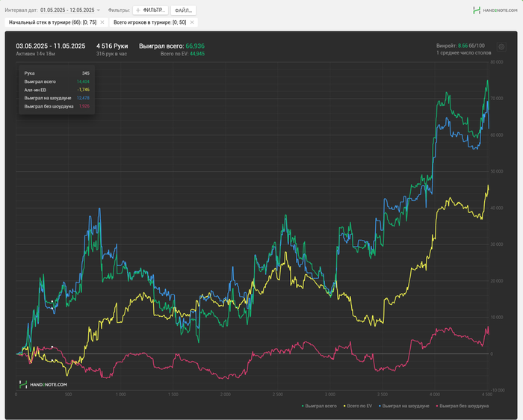Click the Hand2Note logo in top right
The height and width of the screenshot is (420, 523).
[x=494, y=10]
